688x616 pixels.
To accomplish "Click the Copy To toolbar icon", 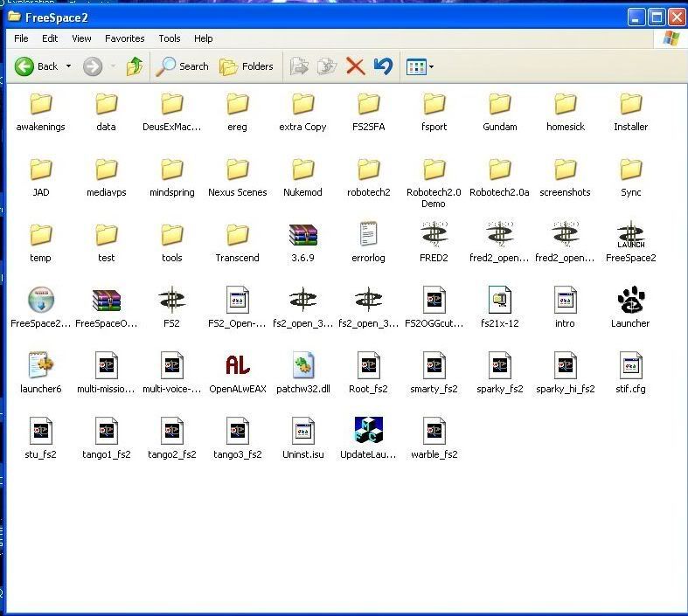I will pyautogui.click(x=327, y=66).
